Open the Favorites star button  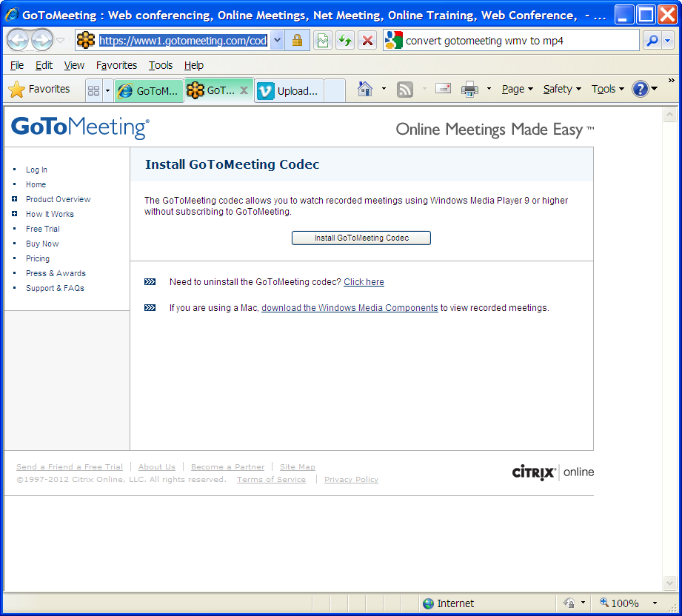39,89
